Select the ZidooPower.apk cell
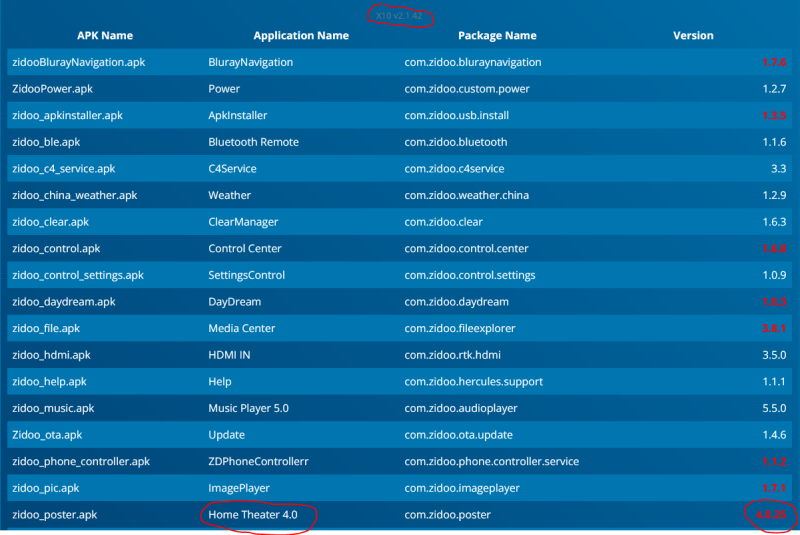800x535 pixels. 53,89
